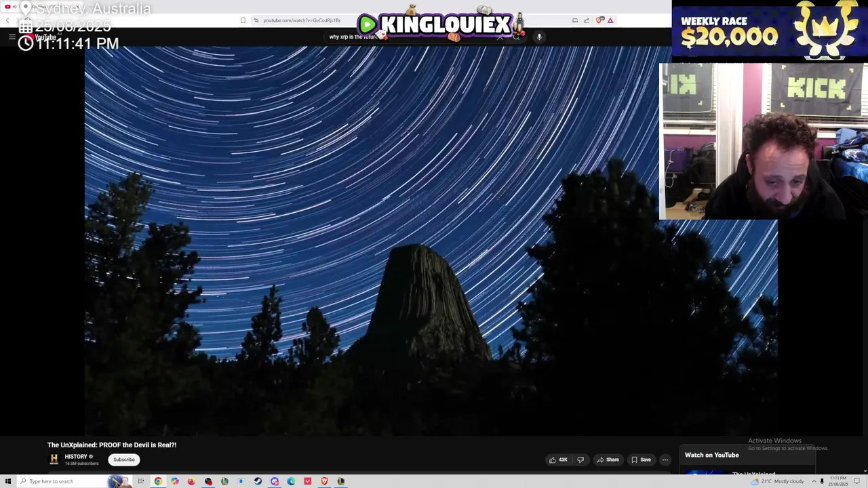Open Task View on the taskbar
This screenshot has height=488, width=868.
(141, 481)
